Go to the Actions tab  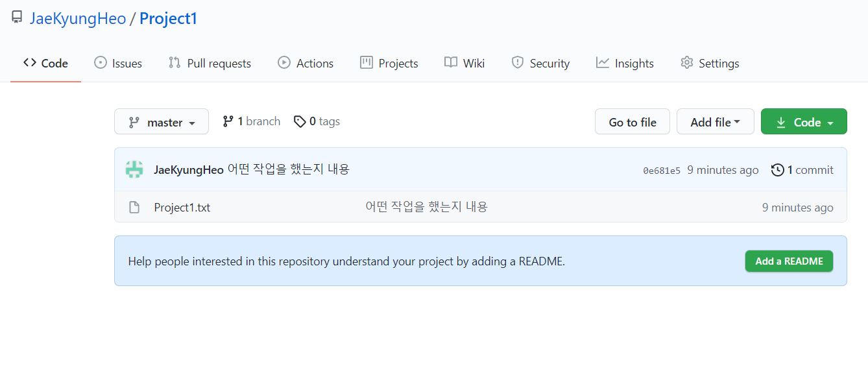[x=306, y=63]
